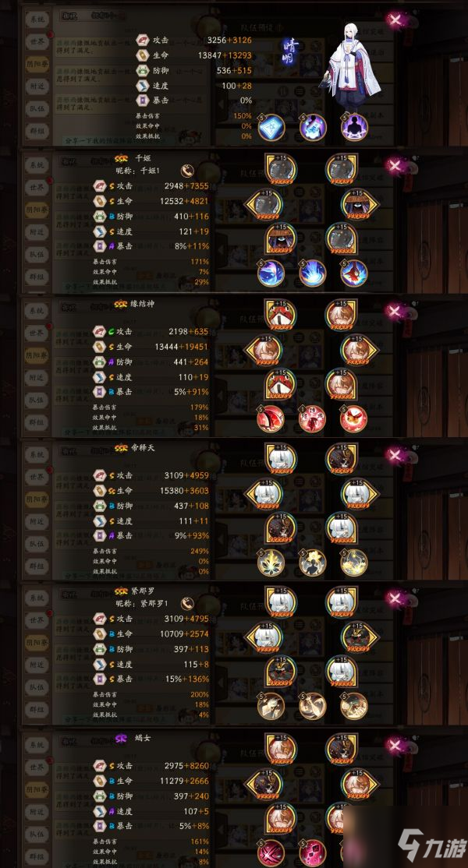Select 晴明's dark silhouette third skill icon
468x868 pixels.
[354, 127]
